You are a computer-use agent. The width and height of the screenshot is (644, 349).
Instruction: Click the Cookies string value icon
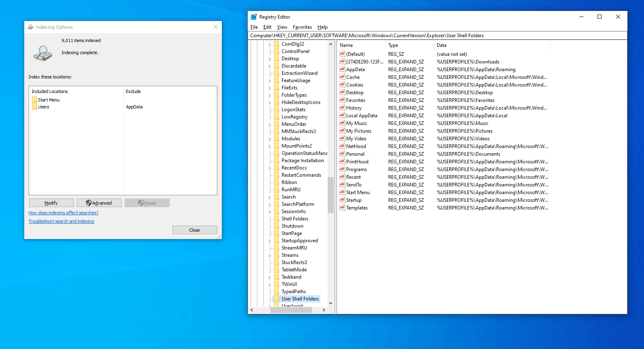tap(342, 85)
